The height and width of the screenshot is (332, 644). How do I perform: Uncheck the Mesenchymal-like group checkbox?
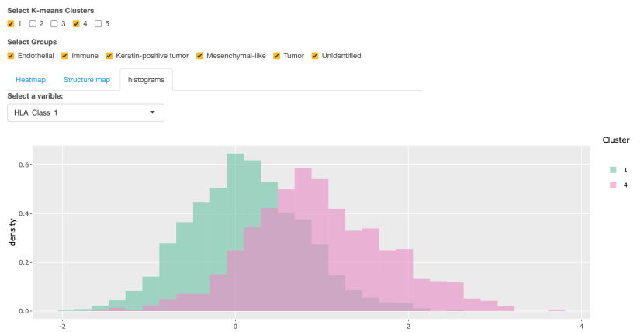point(200,55)
